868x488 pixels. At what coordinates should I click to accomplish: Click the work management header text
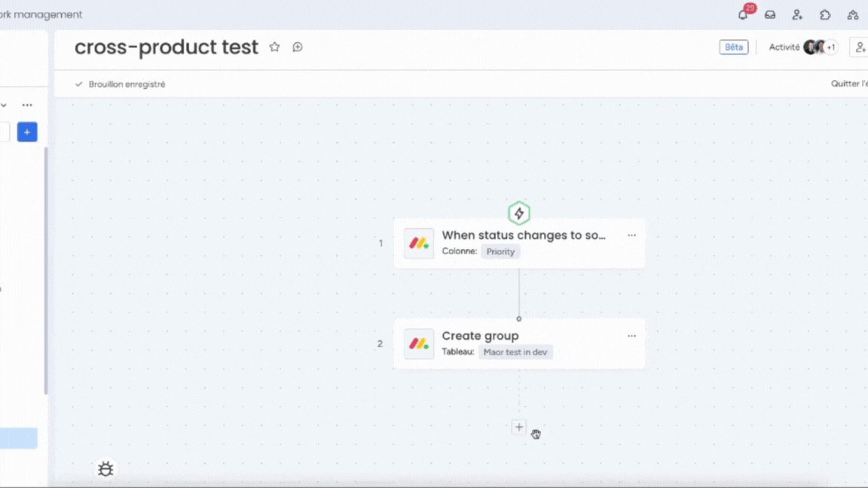(x=41, y=14)
